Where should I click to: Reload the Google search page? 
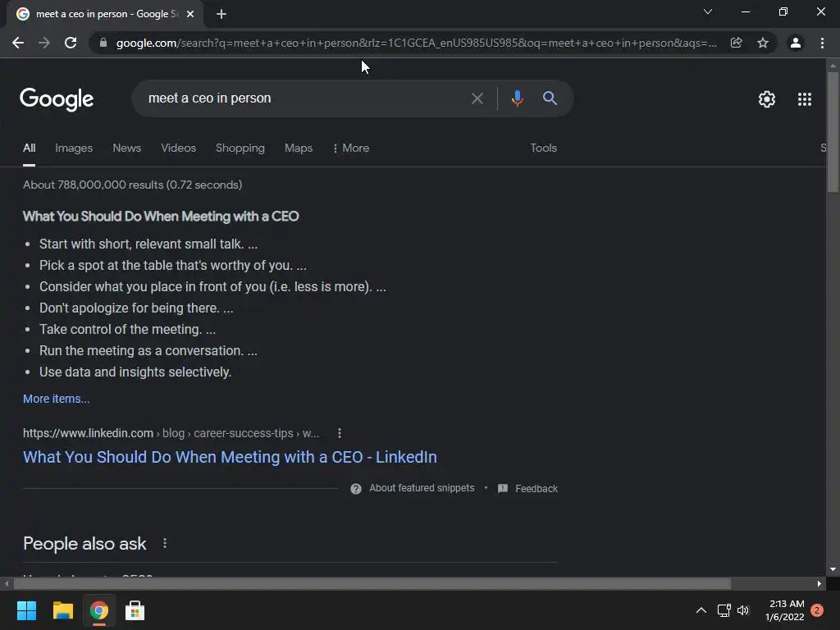click(71, 43)
